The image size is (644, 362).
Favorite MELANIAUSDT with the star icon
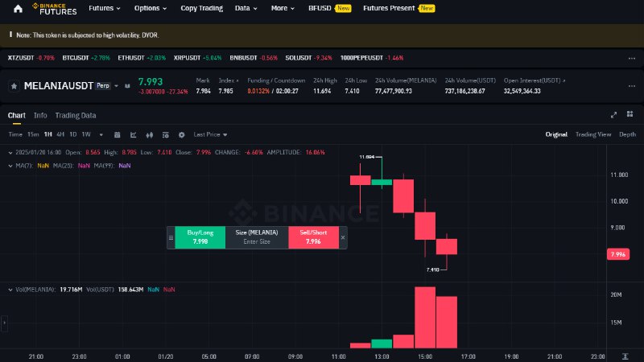click(x=14, y=86)
